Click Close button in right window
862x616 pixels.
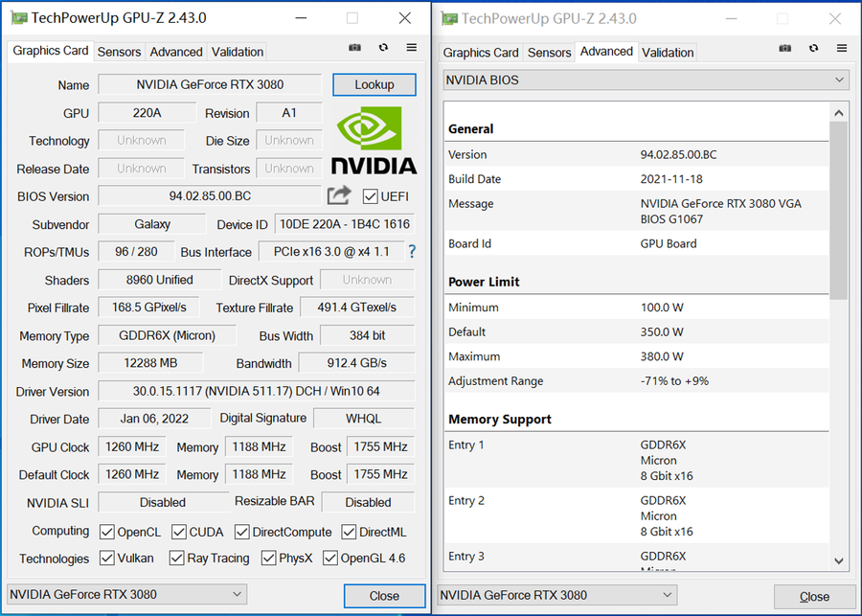click(814, 596)
